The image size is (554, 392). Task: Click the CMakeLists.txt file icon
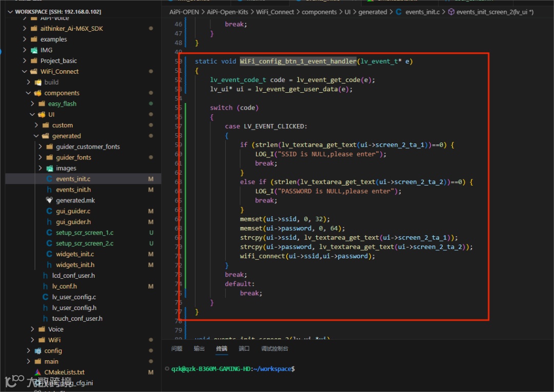(37, 372)
